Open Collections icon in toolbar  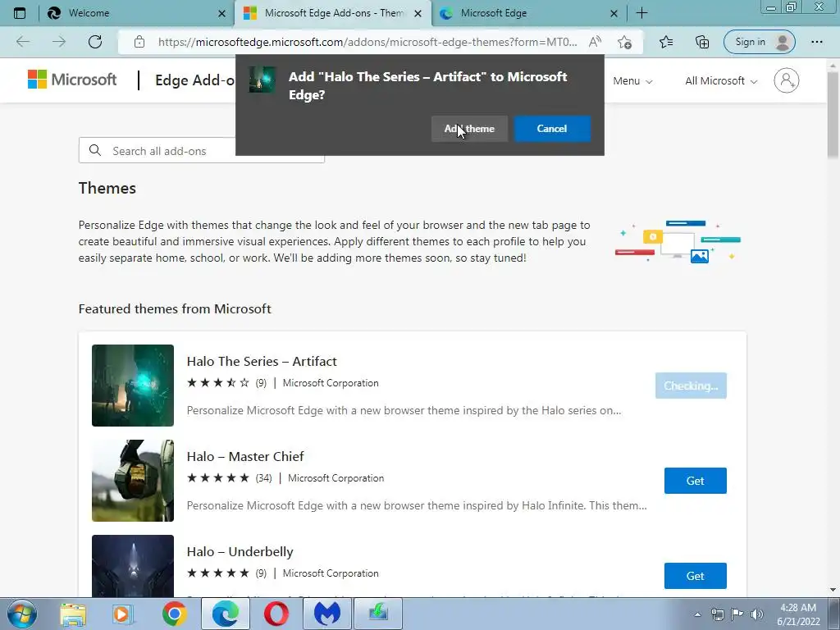(702, 42)
